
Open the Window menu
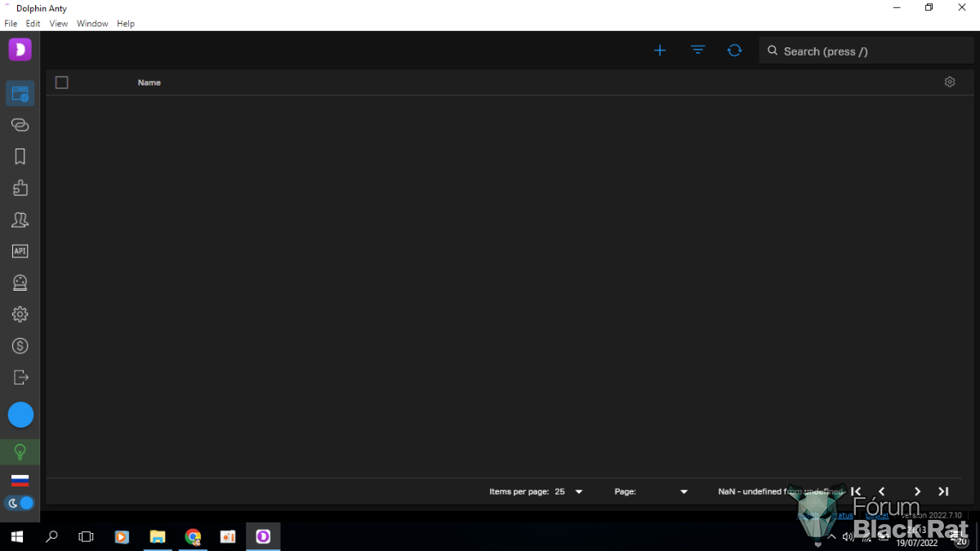(92, 24)
